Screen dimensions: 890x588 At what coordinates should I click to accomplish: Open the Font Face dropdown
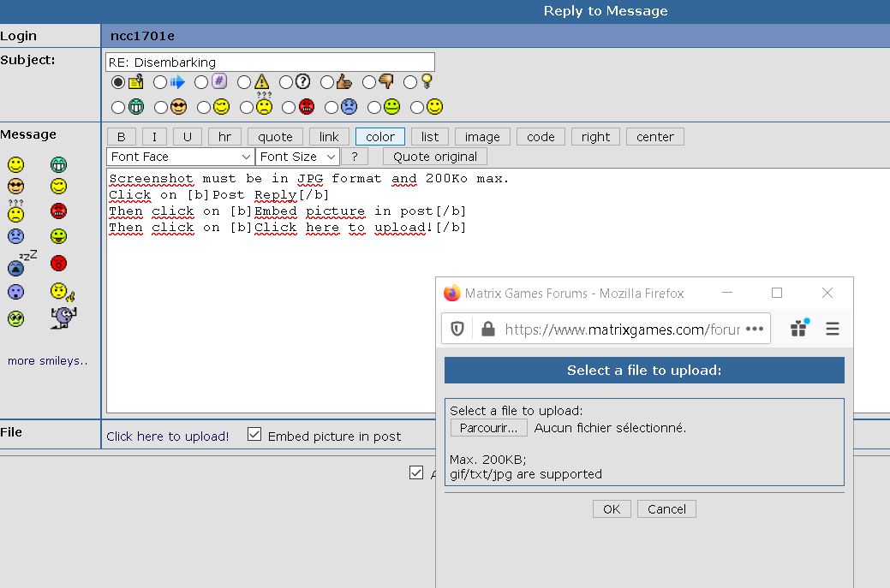pos(180,157)
